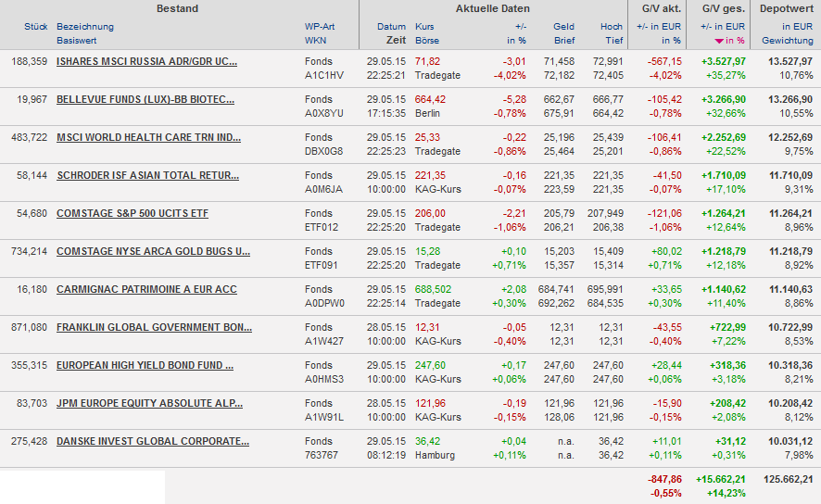This screenshot has height=504, width=821.
Task: Open COMSTAGE NYSE ARCA GOLD BUGS link
Action: [x=153, y=251]
